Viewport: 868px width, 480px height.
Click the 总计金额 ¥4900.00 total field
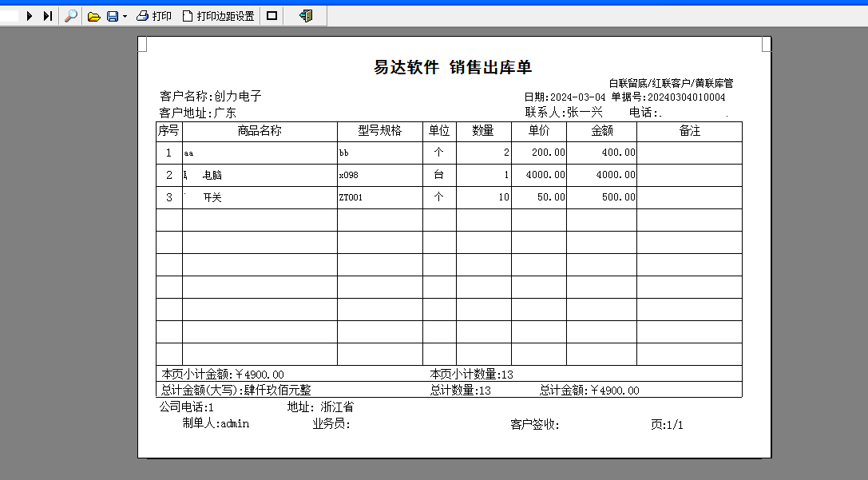pos(589,391)
